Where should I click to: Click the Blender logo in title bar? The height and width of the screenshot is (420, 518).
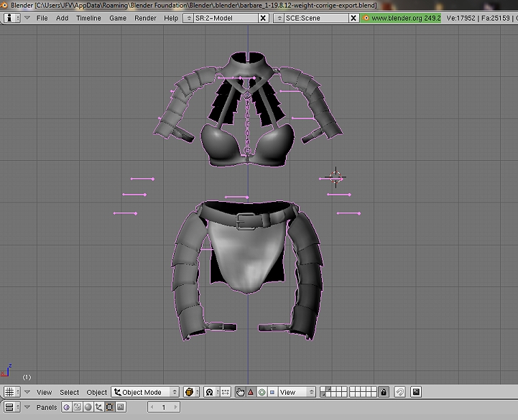click(4, 5)
